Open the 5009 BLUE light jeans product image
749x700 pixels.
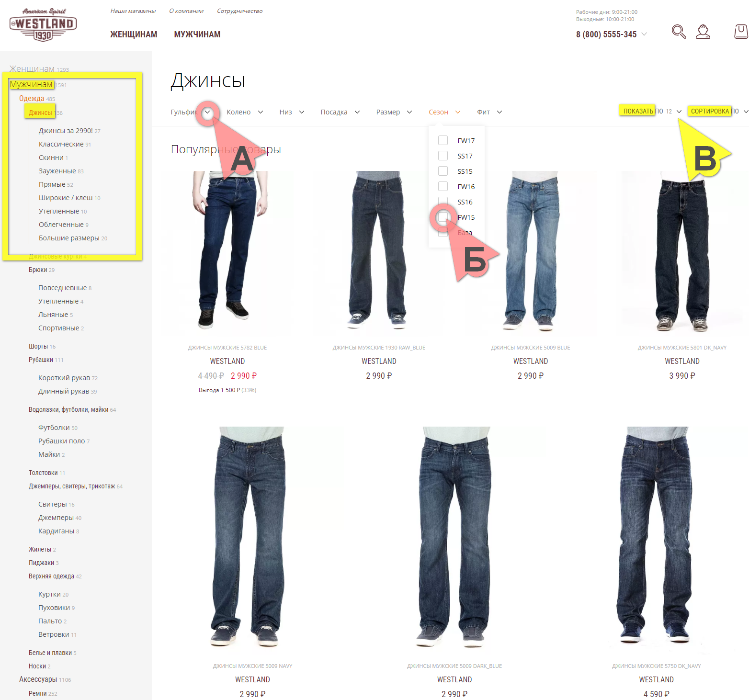pos(531,251)
